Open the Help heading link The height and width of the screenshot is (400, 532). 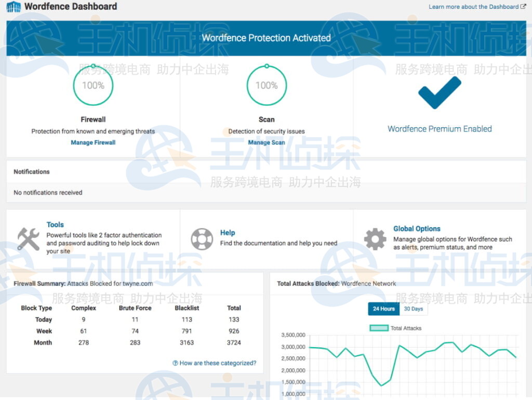228,233
